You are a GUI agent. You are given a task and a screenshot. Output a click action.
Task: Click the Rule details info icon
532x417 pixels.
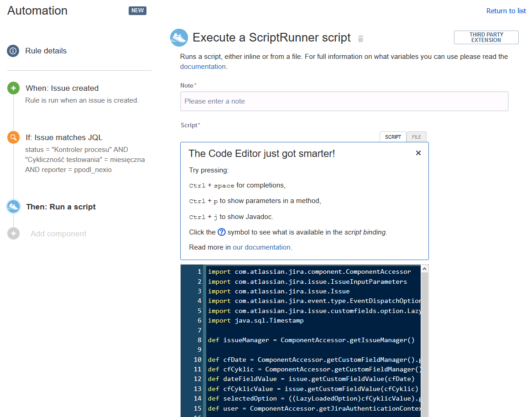[x=13, y=51]
